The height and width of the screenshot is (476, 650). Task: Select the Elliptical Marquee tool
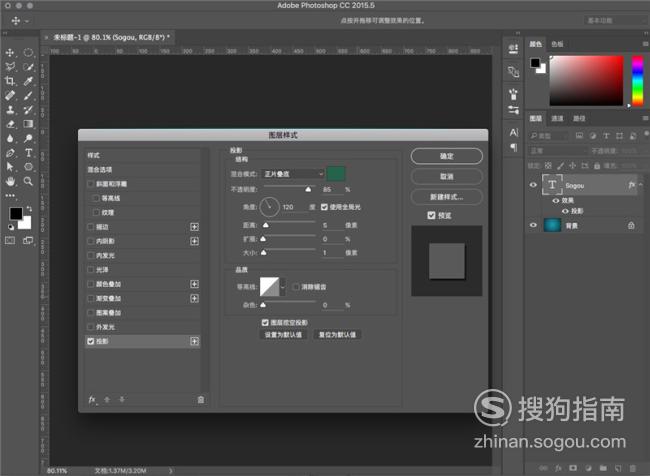coord(28,53)
